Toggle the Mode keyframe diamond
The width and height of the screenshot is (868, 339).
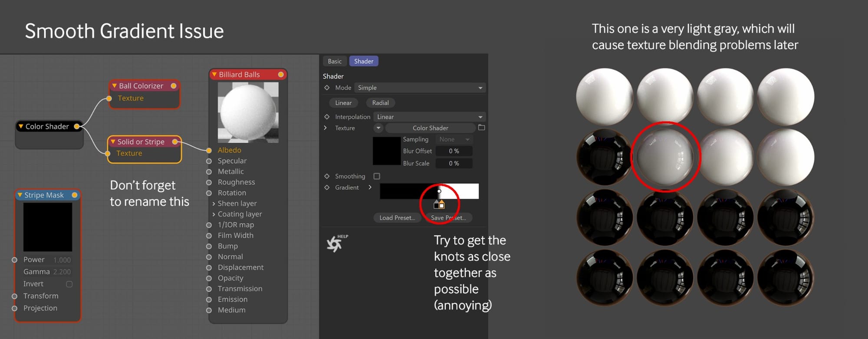coord(327,88)
